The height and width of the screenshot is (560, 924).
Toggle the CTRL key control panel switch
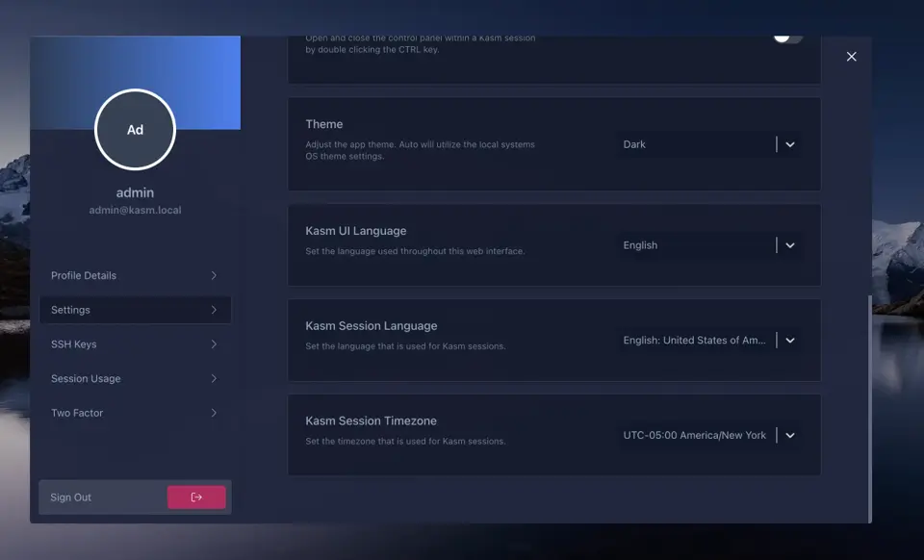[788, 38]
